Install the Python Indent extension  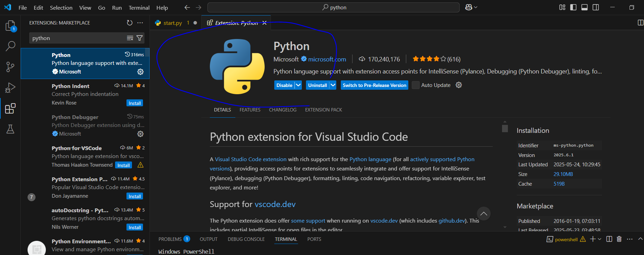click(x=135, y=103)
